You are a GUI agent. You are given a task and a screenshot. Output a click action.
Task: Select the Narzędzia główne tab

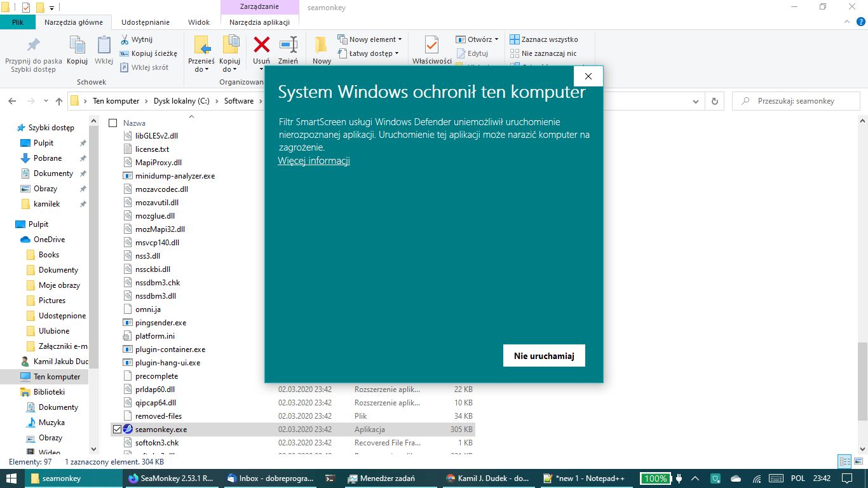74,22
